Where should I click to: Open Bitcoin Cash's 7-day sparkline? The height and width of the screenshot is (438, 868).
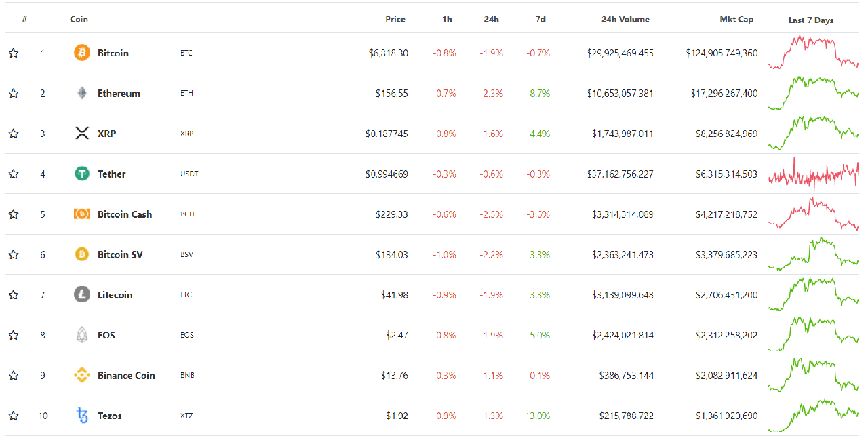point(814,214)
